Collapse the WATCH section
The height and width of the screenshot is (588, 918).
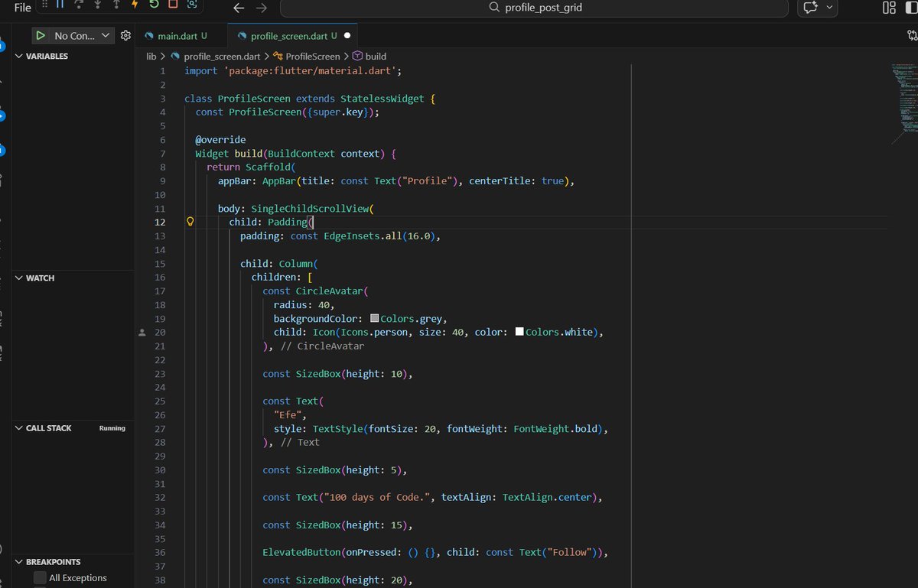[74, 278]
